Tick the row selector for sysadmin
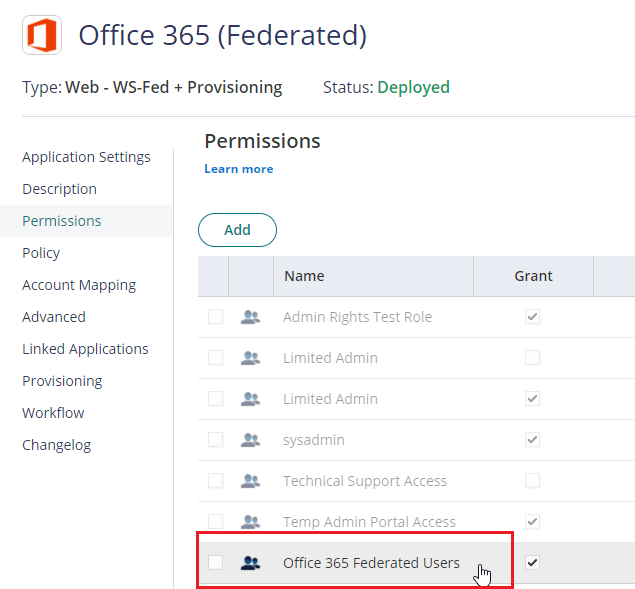The width and height of the screenshot is (635, 589). coord(215,440)
